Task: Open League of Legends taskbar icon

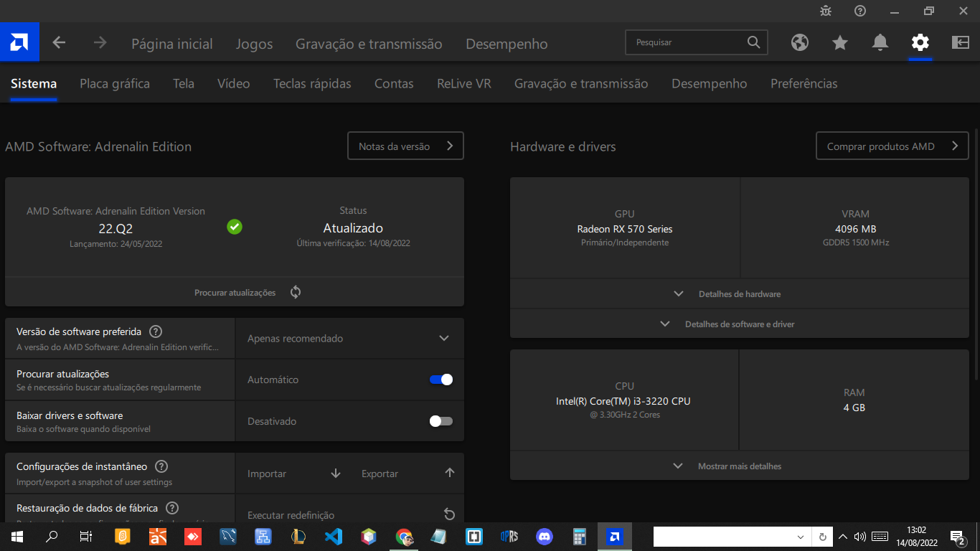Action: [x=298, y=536]
